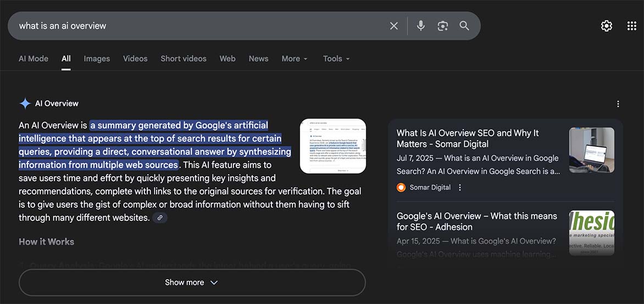Expand AI Overview with Show more
Viewport: 644px width, 304px height.
[x=192, y=283]
